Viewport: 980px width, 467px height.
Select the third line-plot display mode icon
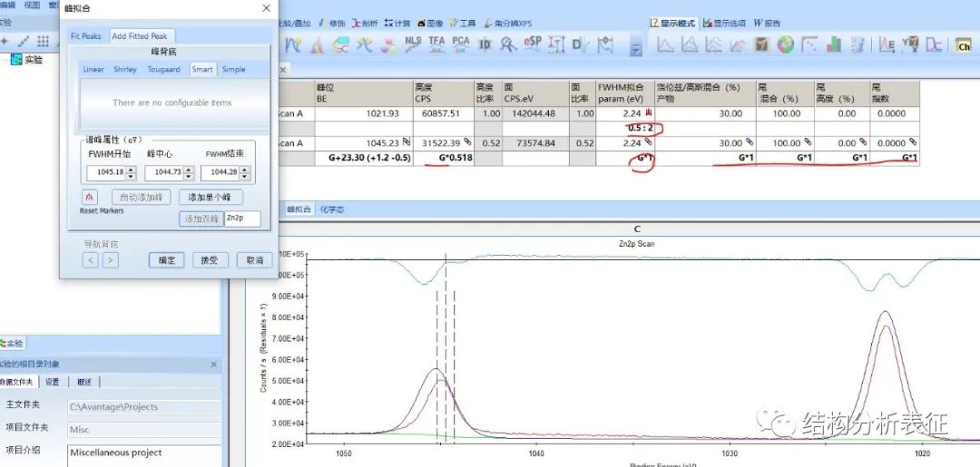coord(714,44)
